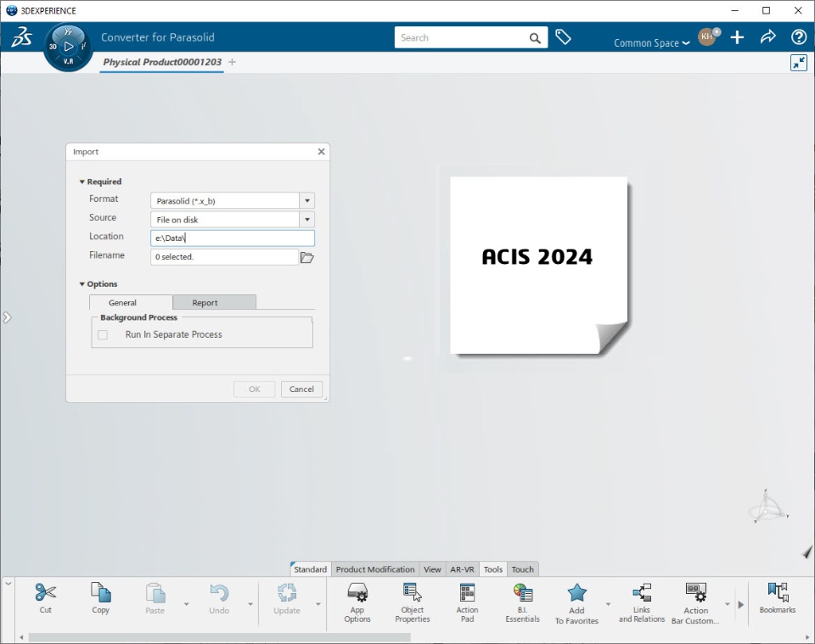Click the 3D axis robot in the viewport
The image size is (815, 644).
tap(767, 507)
